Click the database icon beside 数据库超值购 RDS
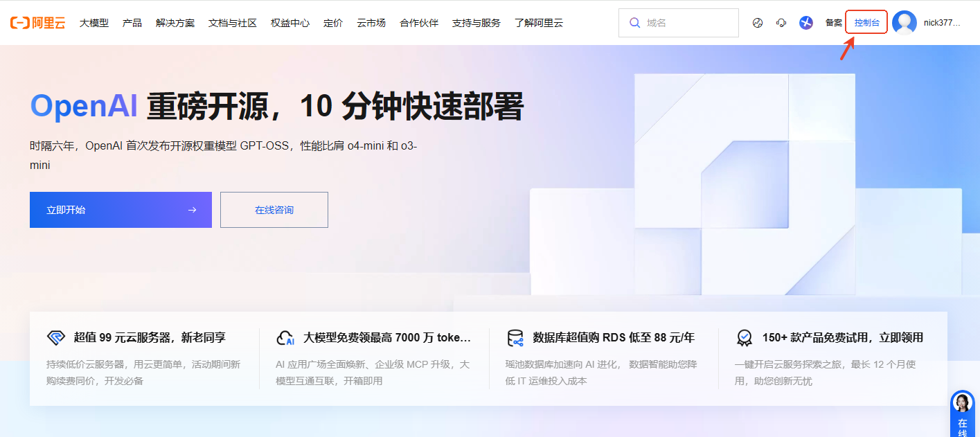 click(515, 338)
